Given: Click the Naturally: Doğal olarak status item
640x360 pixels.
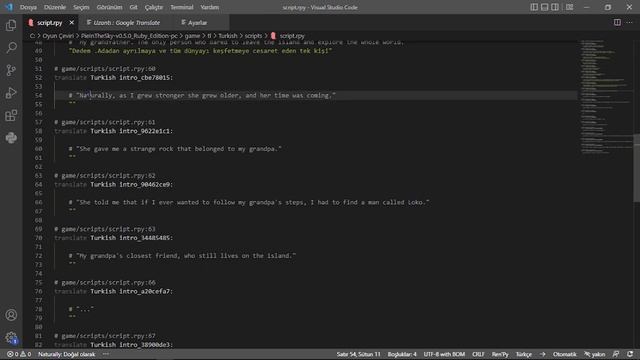Looking at the screenshot, I should (x=67, y=354).
